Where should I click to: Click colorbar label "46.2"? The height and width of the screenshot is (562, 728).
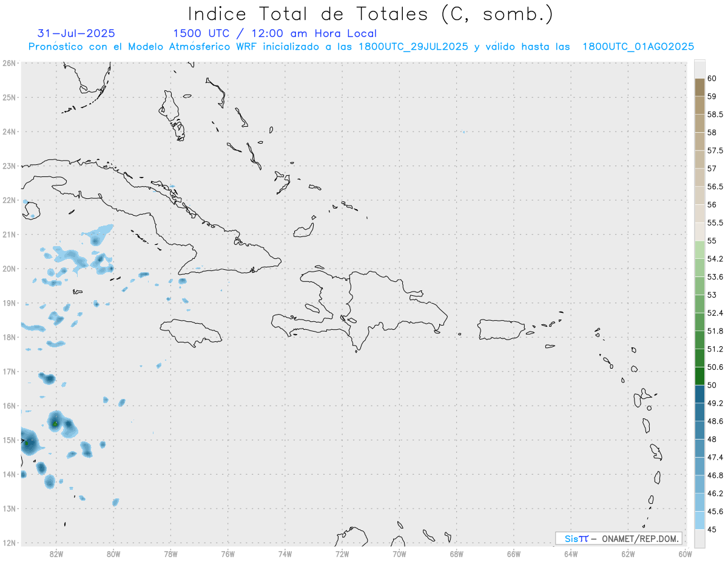715,493
